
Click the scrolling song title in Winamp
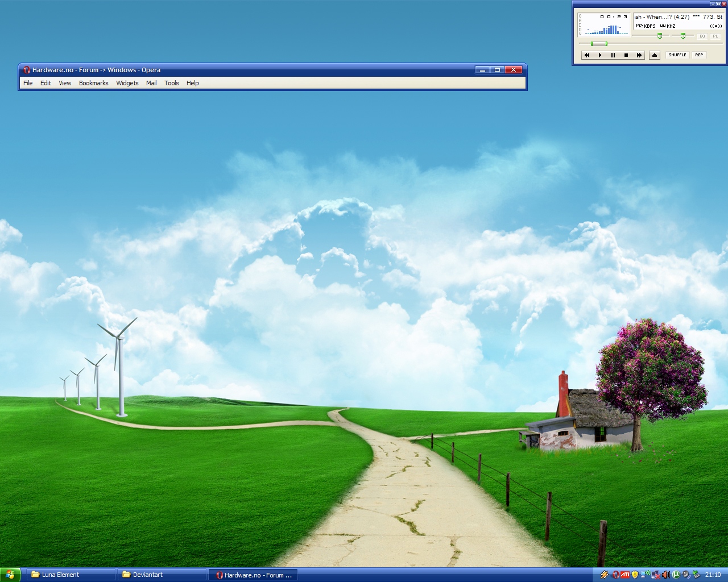coord(678,17)
